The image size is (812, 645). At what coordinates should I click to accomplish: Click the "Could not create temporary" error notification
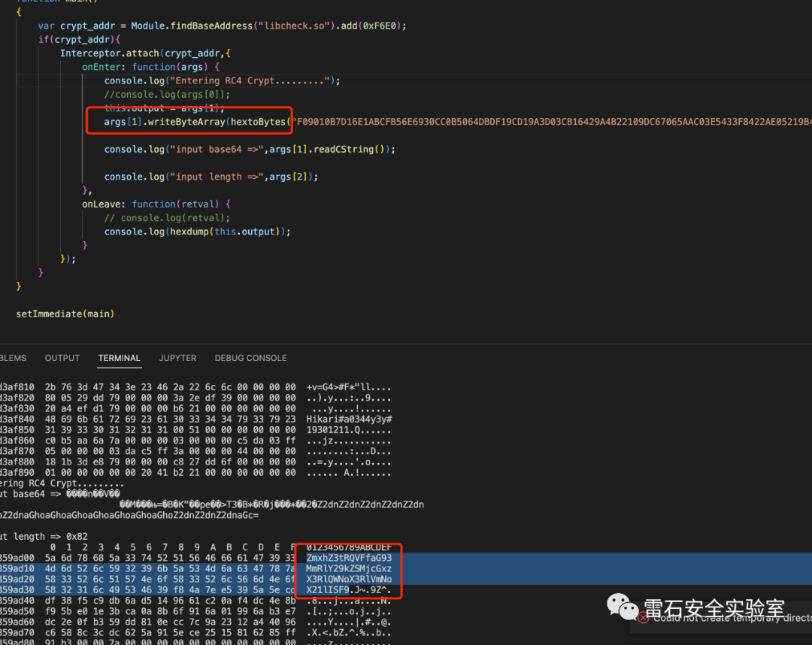click(721, 618)
